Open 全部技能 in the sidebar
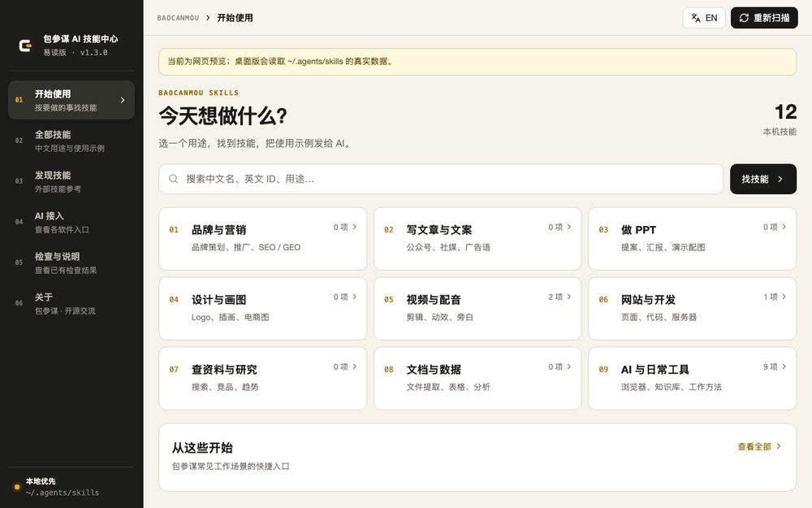Image resolution: width=812 pixels, height=508 pixels. pos(71,141)
